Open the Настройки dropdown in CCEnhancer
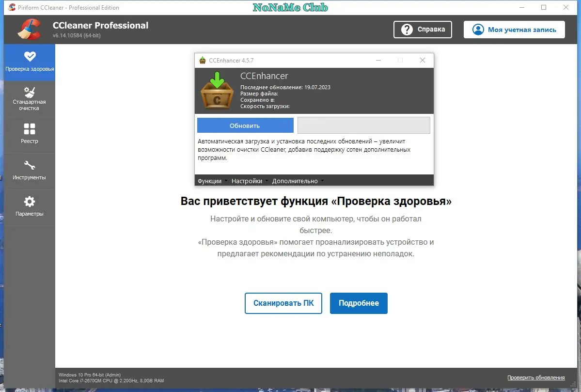 pos(247,181)
